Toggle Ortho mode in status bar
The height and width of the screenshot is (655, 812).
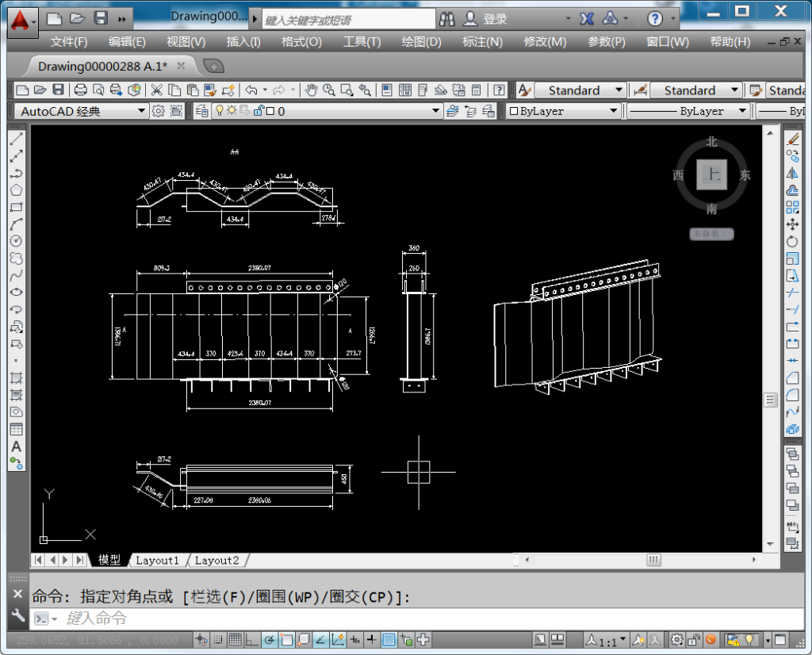[252, 639]
